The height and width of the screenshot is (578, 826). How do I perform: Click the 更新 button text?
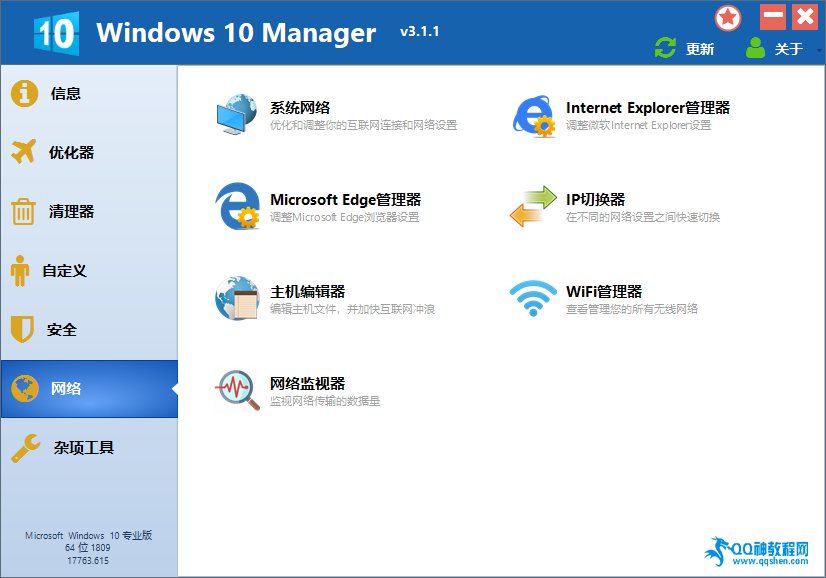[700, 49]
